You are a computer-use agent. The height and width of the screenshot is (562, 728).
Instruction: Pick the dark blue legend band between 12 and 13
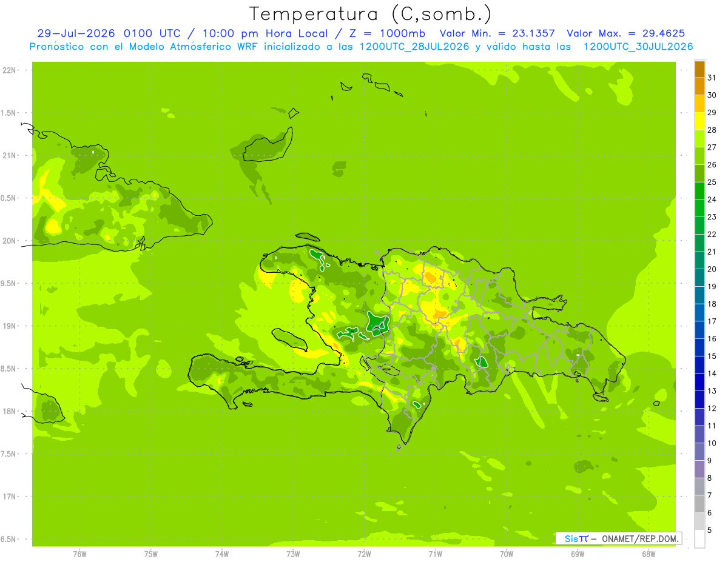(699, 400)
